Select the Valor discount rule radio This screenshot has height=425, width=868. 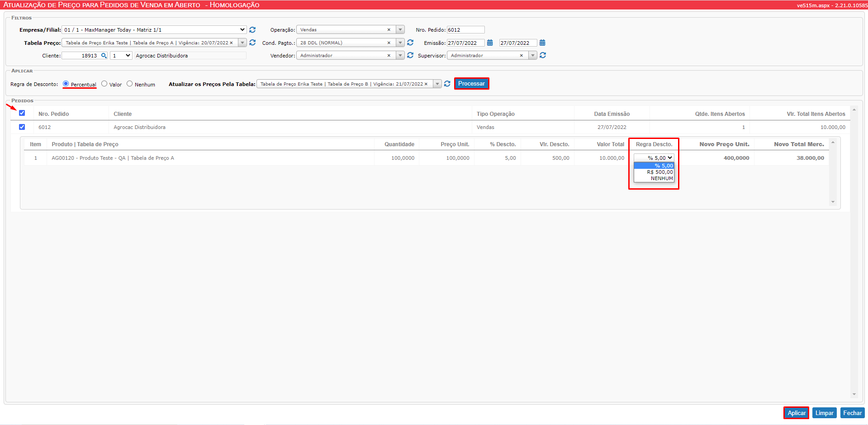104,84
